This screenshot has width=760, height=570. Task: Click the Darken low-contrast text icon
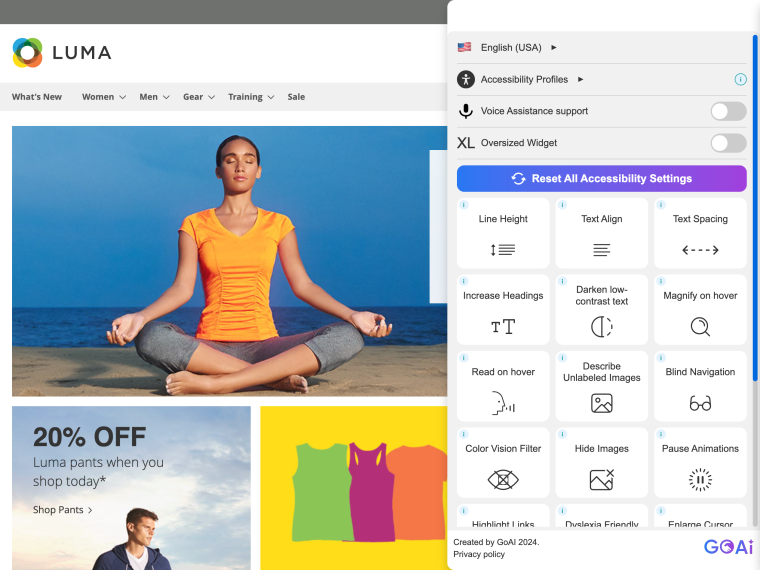tap(602, 327)
